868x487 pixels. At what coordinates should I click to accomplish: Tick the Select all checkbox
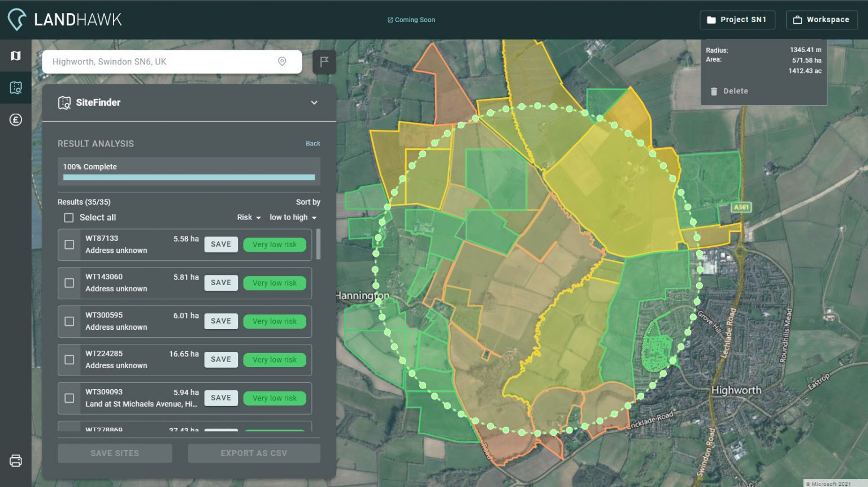[68, 217]
